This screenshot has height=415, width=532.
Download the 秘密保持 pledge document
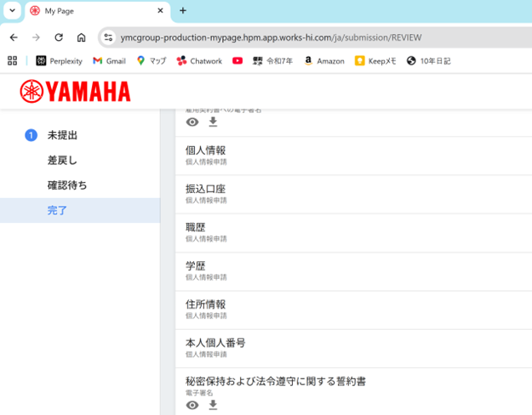213,406
